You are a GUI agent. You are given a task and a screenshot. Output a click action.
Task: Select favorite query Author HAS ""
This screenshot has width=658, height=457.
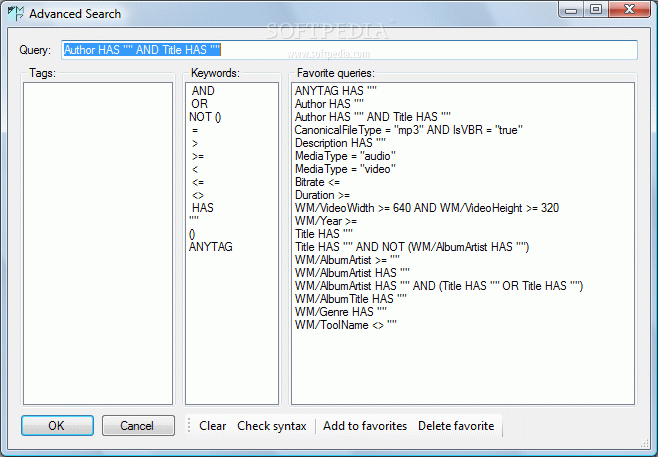coord(329,104)
